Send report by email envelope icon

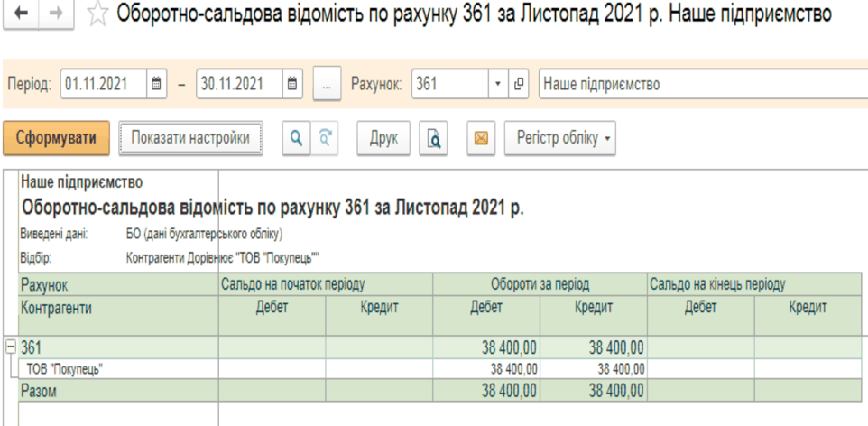coord(481,138)
